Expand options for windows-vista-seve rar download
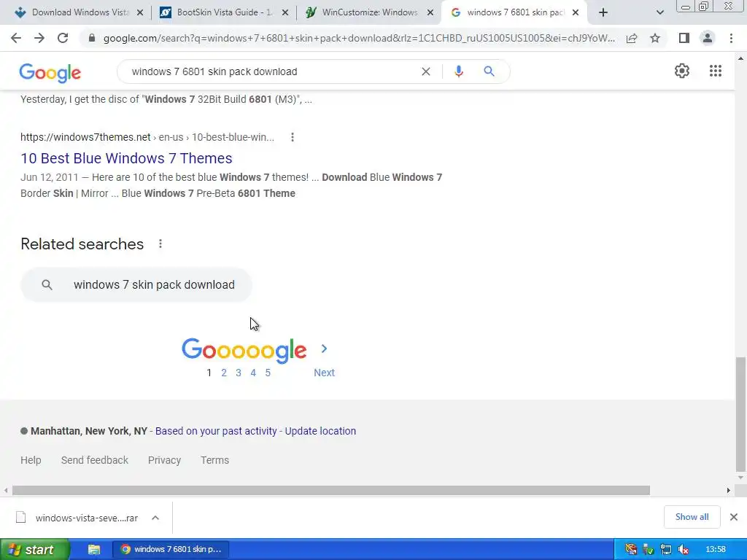The image size is (747, 560). [x=155, y=518]
